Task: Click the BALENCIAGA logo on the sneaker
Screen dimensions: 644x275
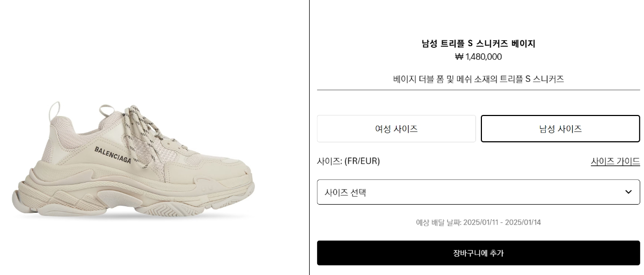Action: [x=113, y=155]
